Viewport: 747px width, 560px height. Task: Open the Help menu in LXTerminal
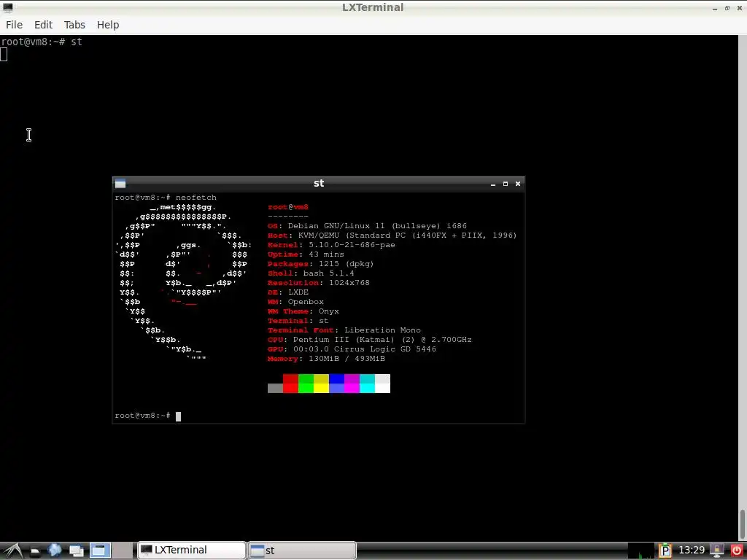pos(108,25)
